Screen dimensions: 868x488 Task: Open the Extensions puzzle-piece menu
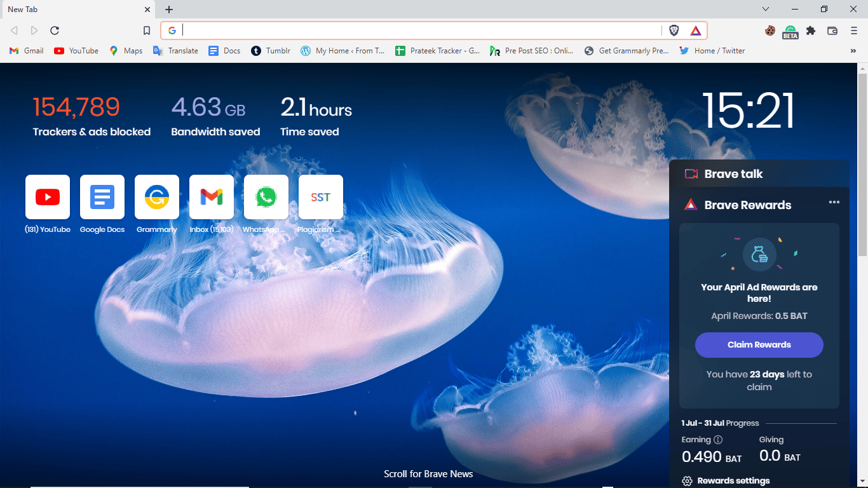(x=811, y=30)
